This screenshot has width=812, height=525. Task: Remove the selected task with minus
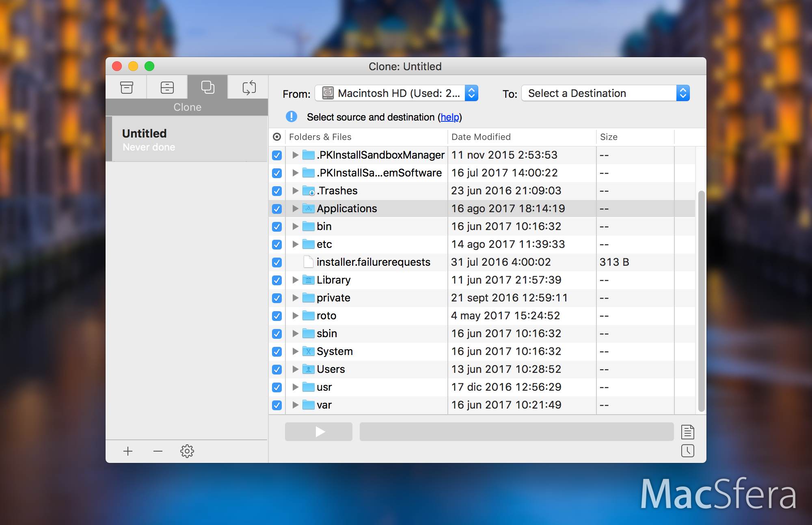pos(158,451)
